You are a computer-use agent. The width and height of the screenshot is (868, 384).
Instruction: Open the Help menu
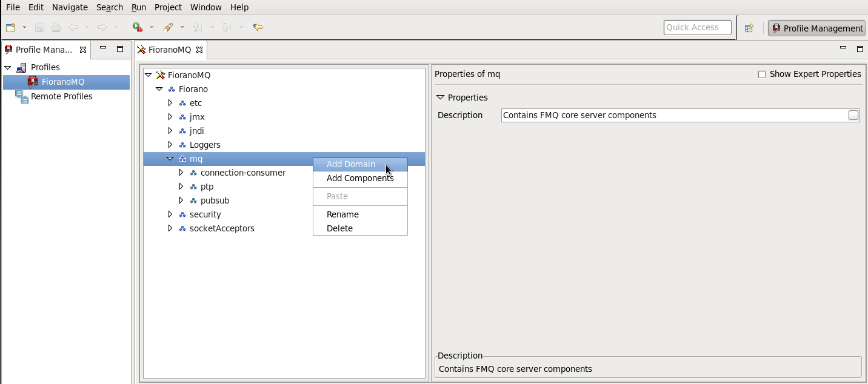pyautogui.click(x=239, y=7)
